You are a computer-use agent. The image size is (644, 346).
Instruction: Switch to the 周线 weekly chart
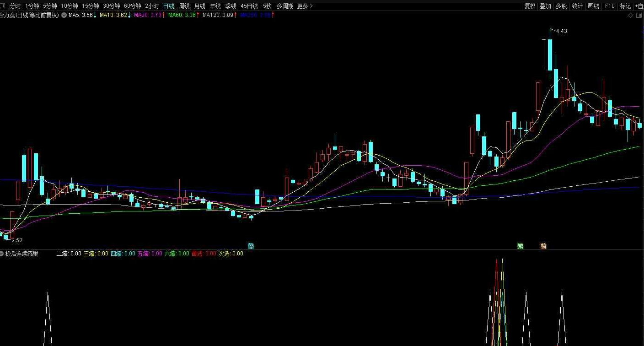coord(184,6)
